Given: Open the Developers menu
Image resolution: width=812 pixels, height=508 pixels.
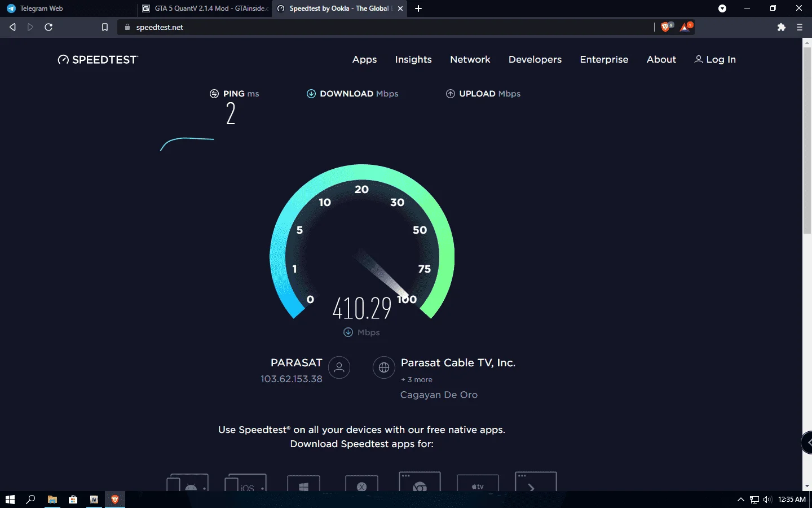Looking at the screenshot, I should pyautogui.click(x=535, y=59).
